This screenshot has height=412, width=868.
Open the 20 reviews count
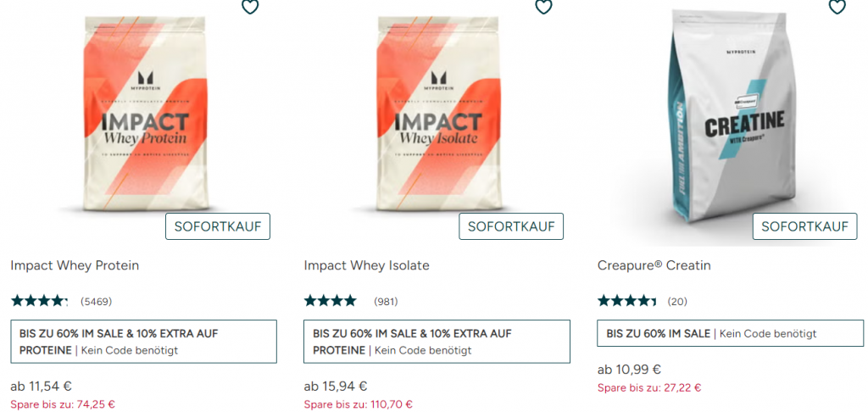point(677,302)
